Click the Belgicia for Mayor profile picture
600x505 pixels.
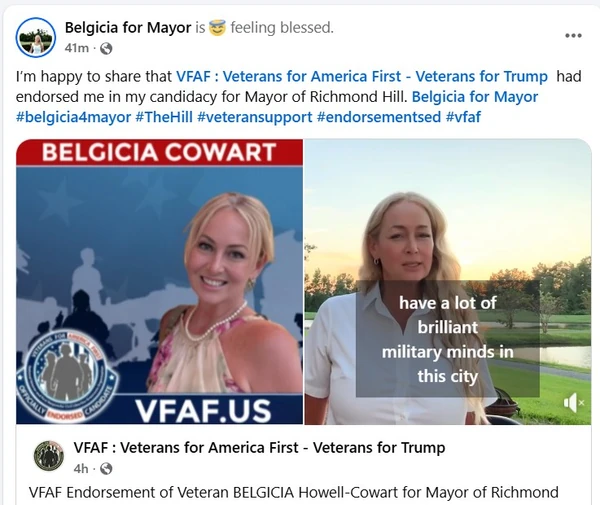(36, 37)
